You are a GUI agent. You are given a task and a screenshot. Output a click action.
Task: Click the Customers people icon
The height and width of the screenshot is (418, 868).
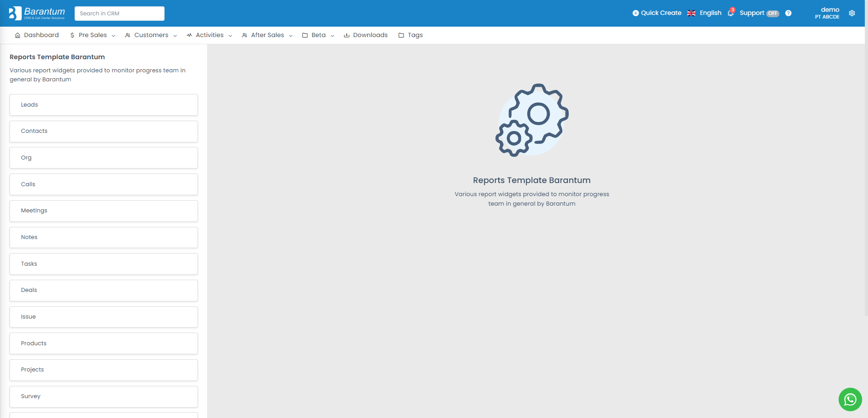(127, 35)
